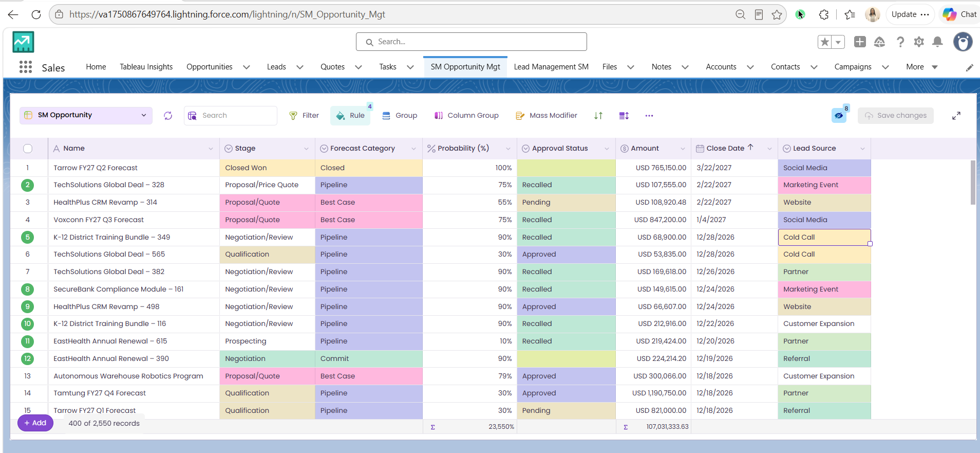Open the Rule settings button
Screen dimensions: 980x453
[350, 116]
